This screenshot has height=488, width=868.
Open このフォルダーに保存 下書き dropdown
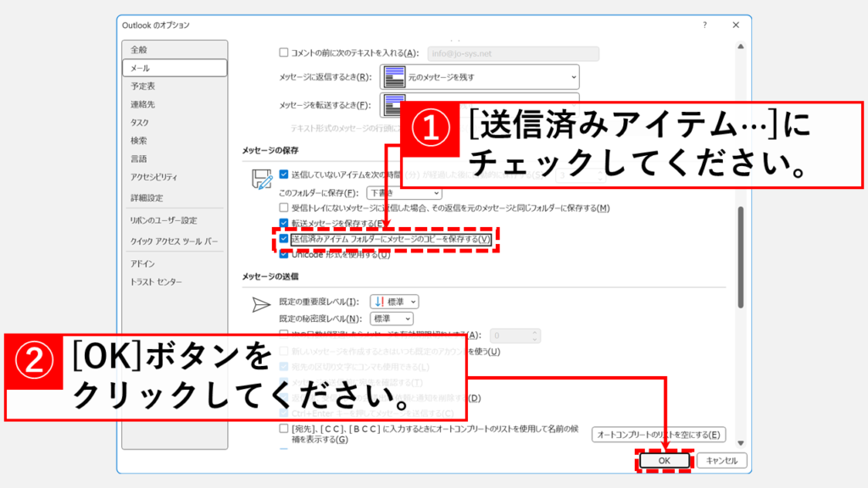click(404, 192)
